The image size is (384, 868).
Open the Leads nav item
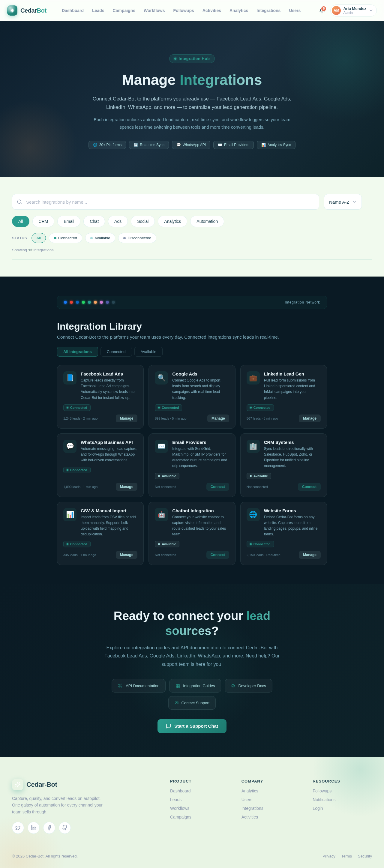pyautogui.click(x=98, y=10)
